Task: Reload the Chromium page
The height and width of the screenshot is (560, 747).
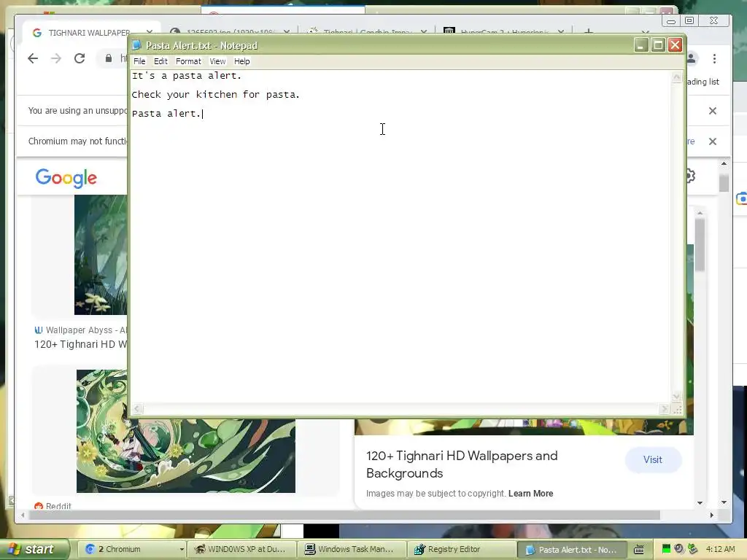Action: [x=80, y=58]
